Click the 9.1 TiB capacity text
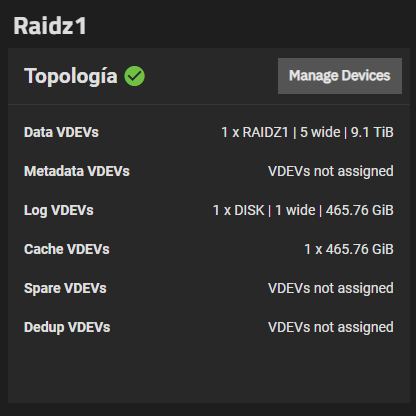 click(372, 132)
